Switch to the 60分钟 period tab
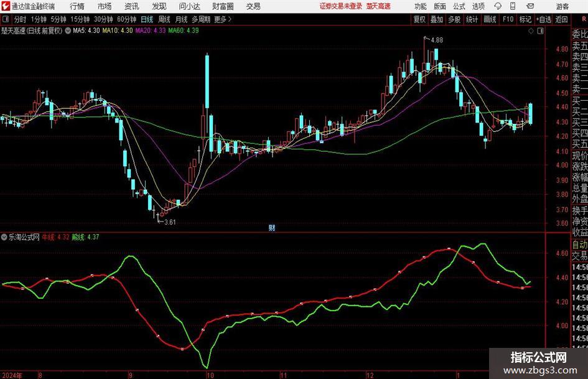588x379 pixels. tap(127, 19)
